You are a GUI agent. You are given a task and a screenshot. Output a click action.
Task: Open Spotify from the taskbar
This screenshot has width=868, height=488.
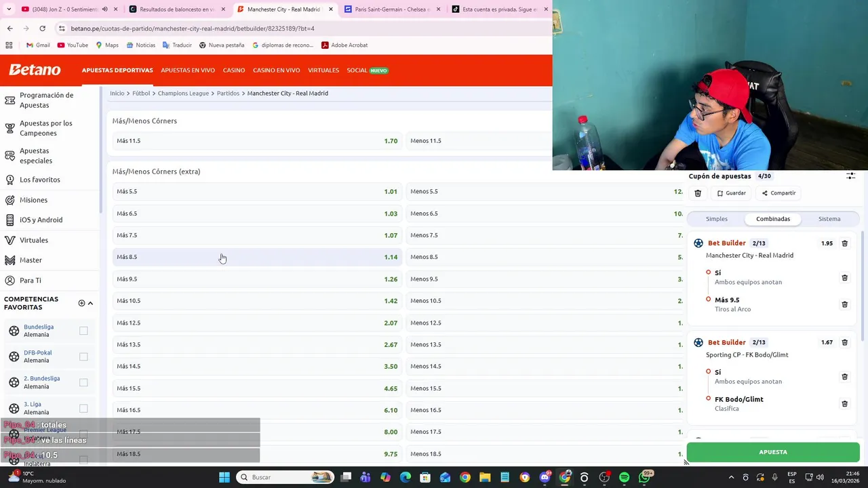click(624, 477)
